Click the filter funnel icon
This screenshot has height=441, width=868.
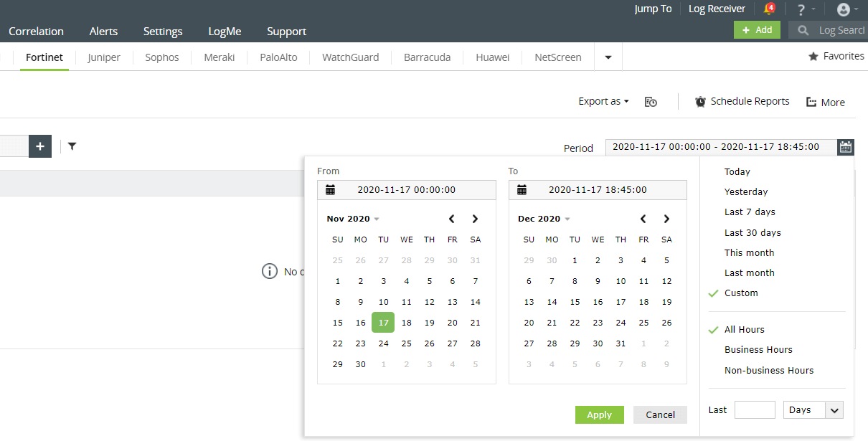pos(72,146)
